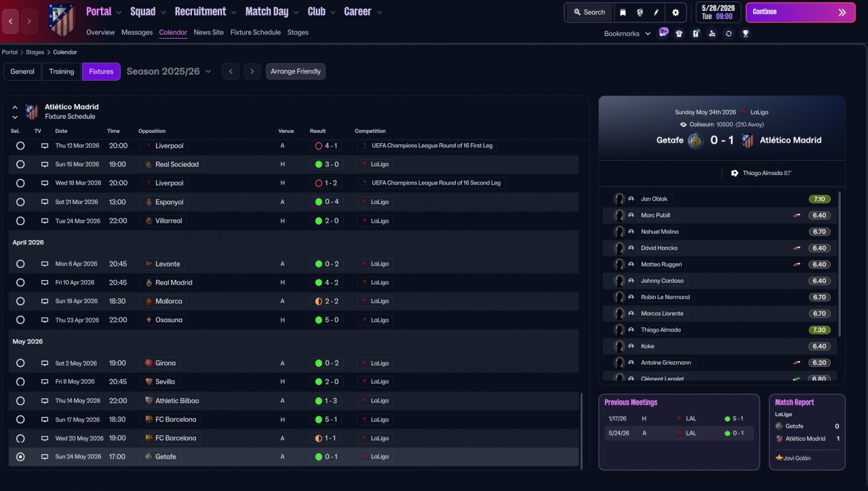Click the pencil edit icon
Screen dimensions: 868x491
click(656, 12)
